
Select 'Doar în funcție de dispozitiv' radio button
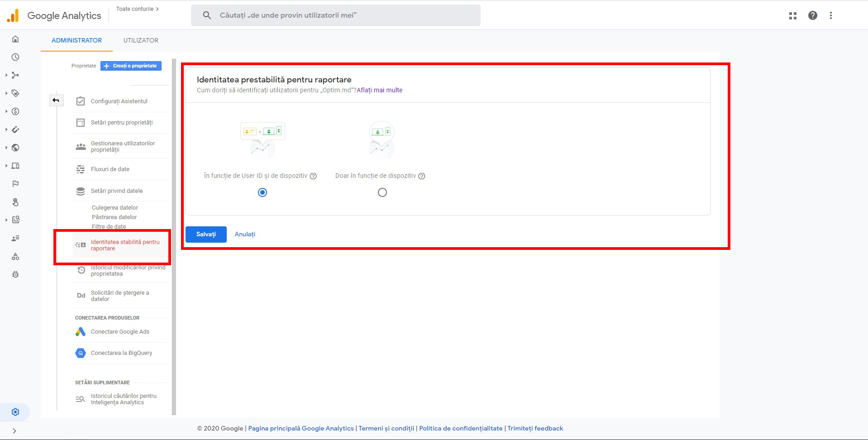point(382,192)
